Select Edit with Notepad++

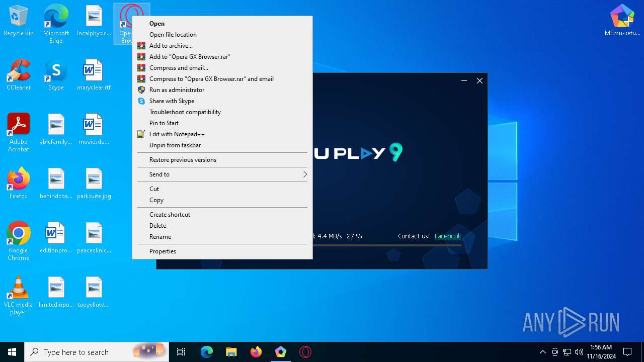[x=222, y=134]
